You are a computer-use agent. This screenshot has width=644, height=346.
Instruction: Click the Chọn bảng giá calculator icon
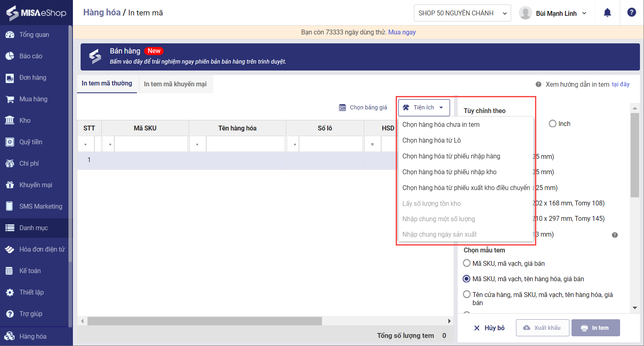point(343,108)
